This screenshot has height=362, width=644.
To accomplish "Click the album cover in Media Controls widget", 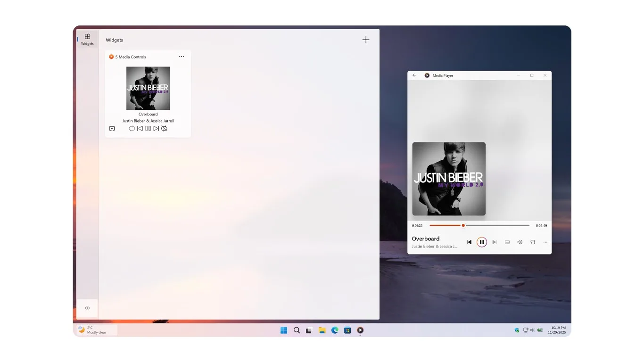I will click(x=148, y=88).
